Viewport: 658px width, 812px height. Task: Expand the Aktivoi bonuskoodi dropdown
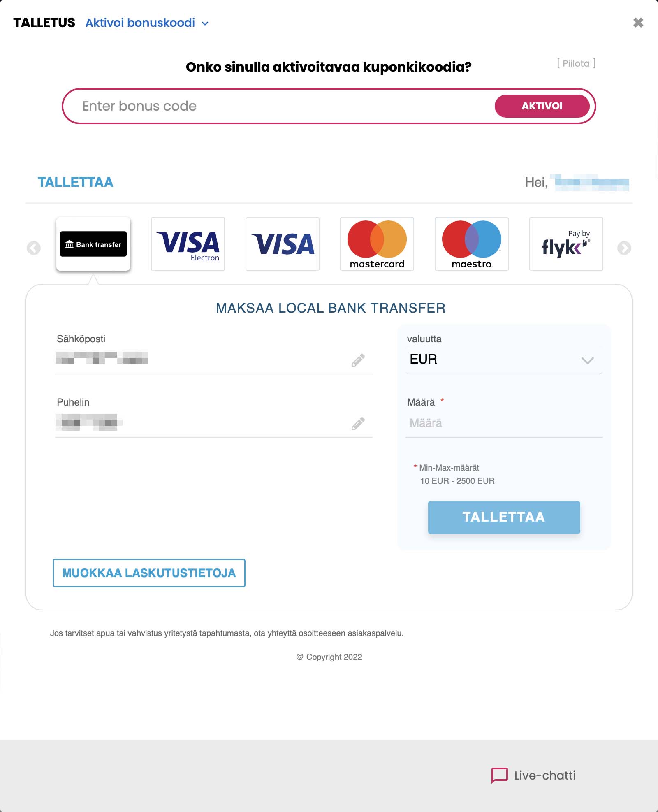coord(147,23)
